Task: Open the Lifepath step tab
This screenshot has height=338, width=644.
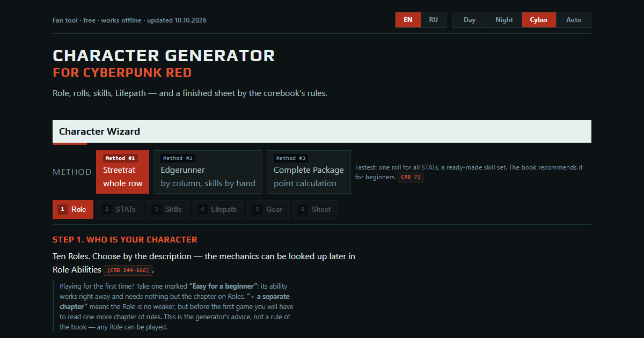Action: coord(218,209)
